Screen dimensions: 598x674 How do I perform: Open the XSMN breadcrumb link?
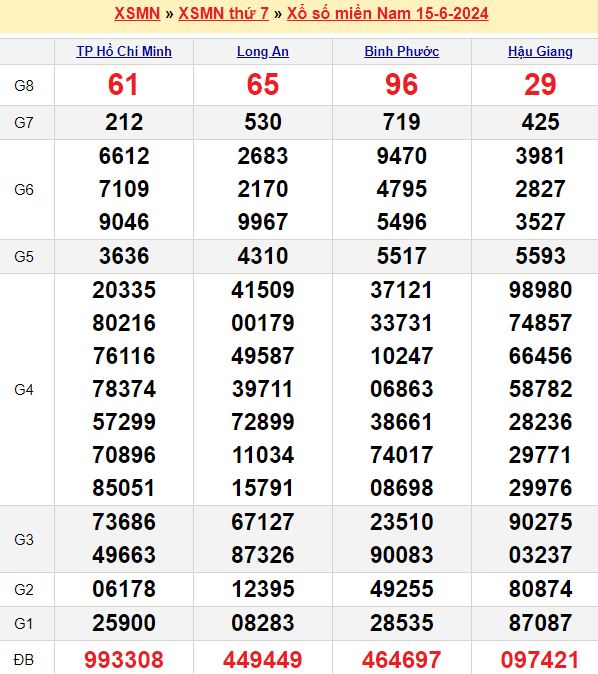(137, 13)
